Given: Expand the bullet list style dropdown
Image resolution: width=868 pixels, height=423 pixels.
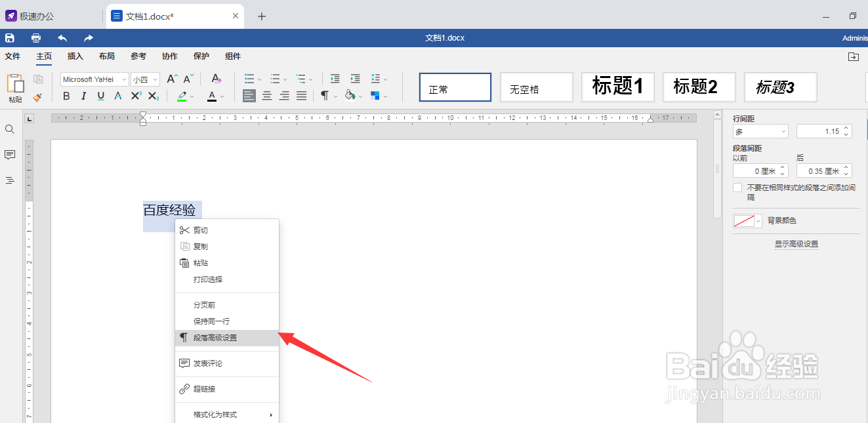Looking at the screenshot, I should tap(260, 79).
